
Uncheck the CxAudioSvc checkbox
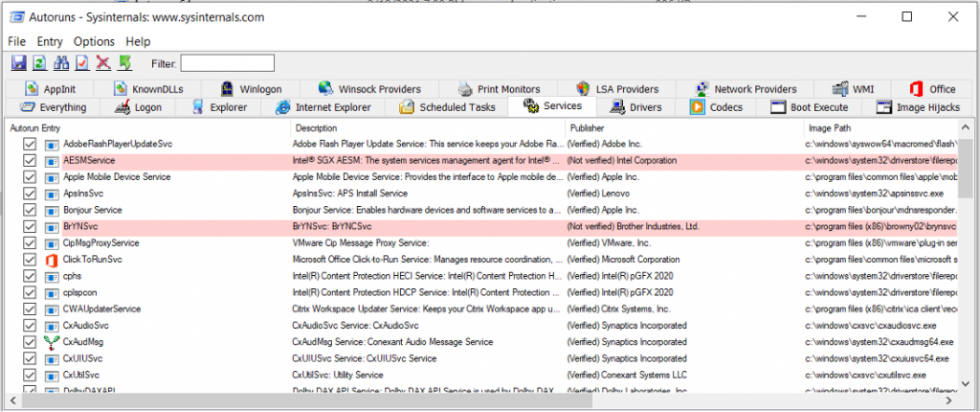30,326
